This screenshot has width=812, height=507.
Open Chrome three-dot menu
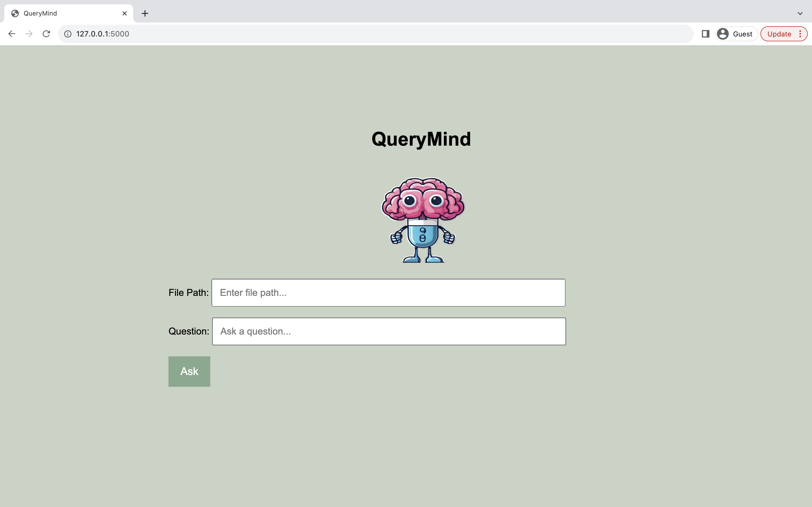point(800,34)
